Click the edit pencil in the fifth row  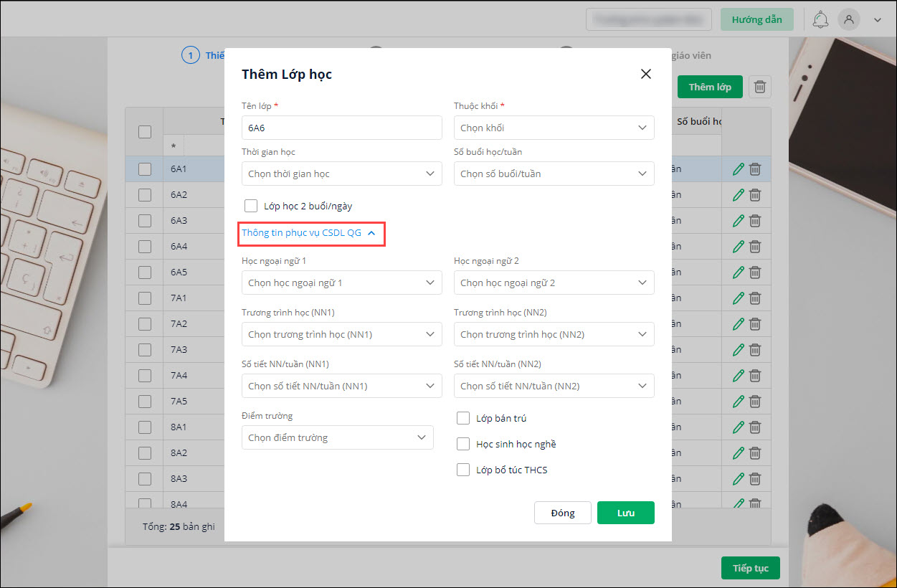[x=738, y=272]
